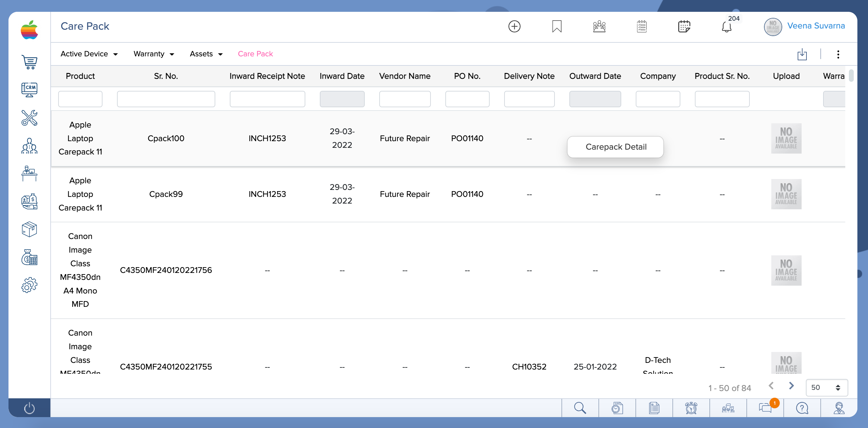Open the shopping cart sidebar icon
868x428 pixels.
[x=29, y=62]
